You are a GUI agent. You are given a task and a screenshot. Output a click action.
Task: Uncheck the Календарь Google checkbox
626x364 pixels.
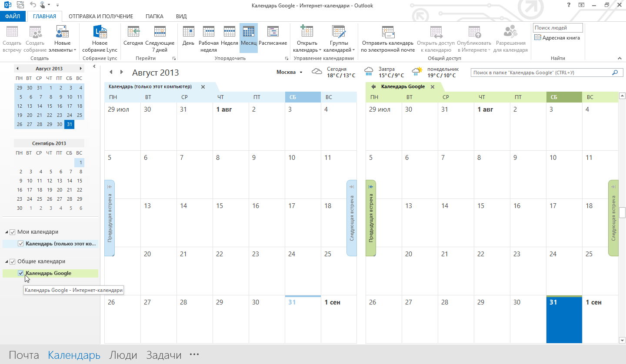[20, 273]
